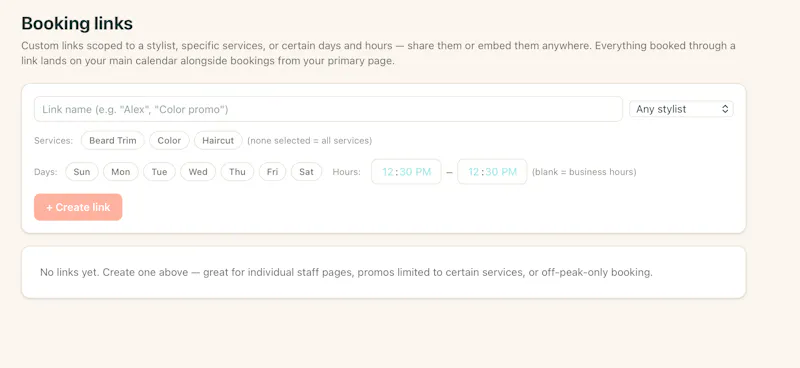Image resolution: width=800 pixels, height=368 pixels.
Task: Select the Mon day chip
Action: coord(121,172)
